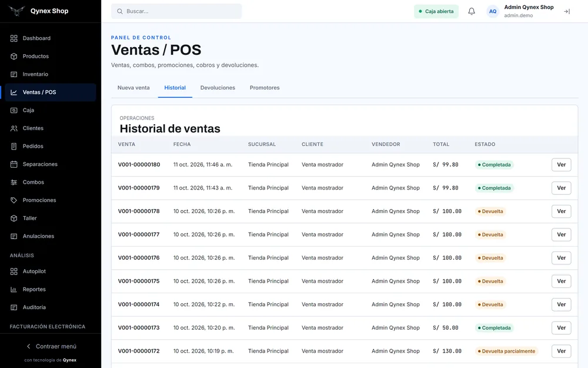Click the total S/ 130.00

[447, 351]
